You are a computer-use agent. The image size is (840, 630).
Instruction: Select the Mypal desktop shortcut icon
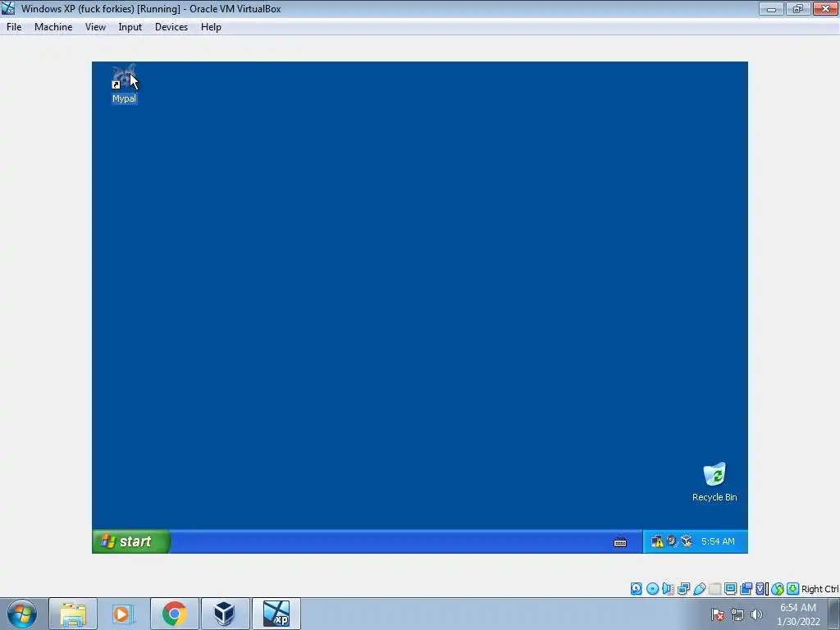125,84
